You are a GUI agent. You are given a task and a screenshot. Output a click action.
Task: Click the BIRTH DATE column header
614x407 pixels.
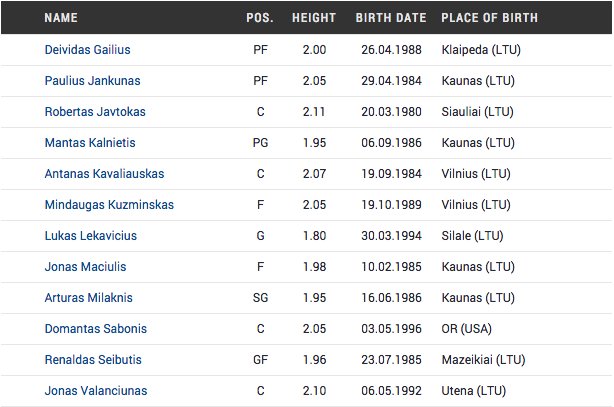coord(391,18)
